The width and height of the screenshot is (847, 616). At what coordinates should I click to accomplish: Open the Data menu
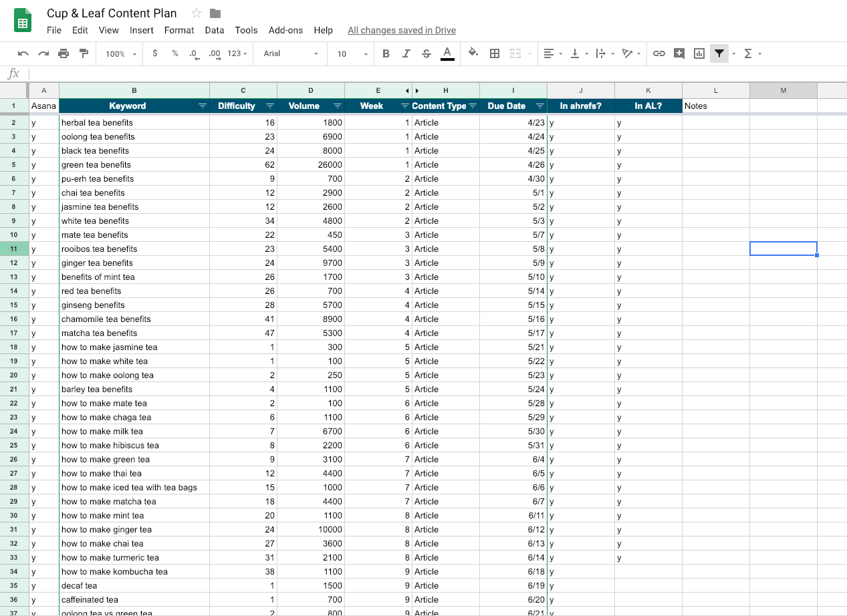point(215,30)
